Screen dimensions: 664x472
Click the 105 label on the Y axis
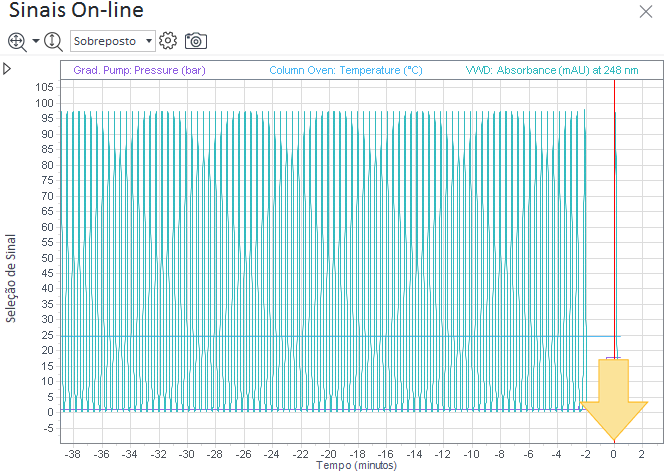[44, 87]
